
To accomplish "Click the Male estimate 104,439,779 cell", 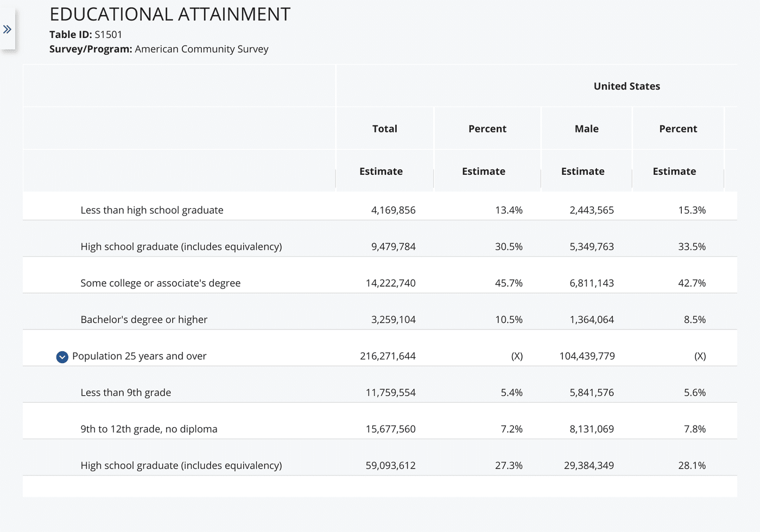I will point(587,356).
